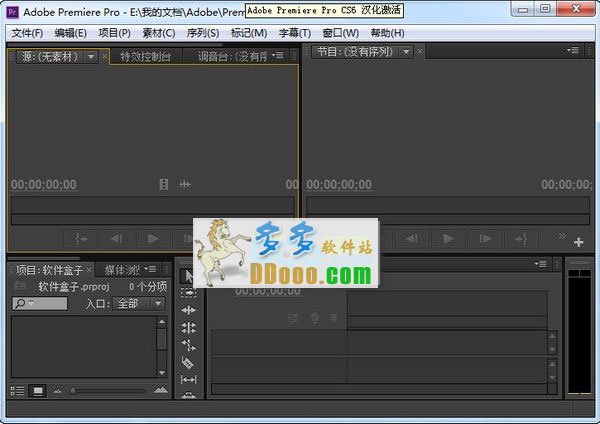
Task: Select the Ripple Edit tool
Action: pyautogui.click(x=188, y=310)
